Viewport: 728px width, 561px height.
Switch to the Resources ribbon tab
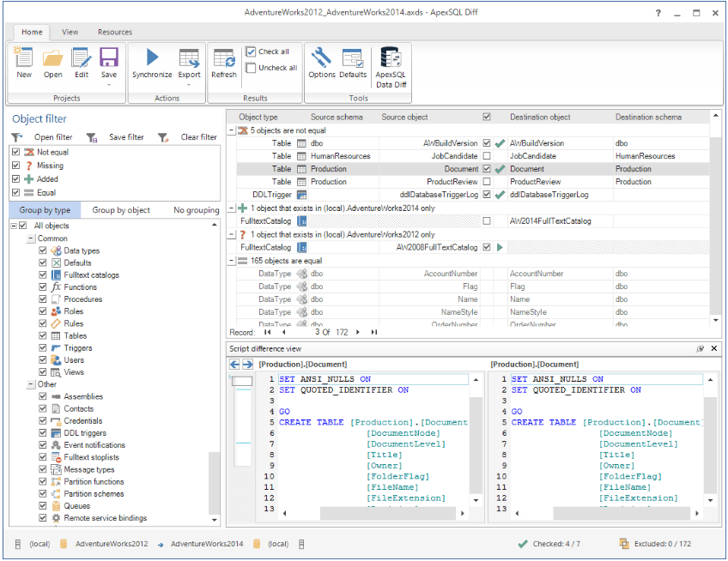point(115,32)
